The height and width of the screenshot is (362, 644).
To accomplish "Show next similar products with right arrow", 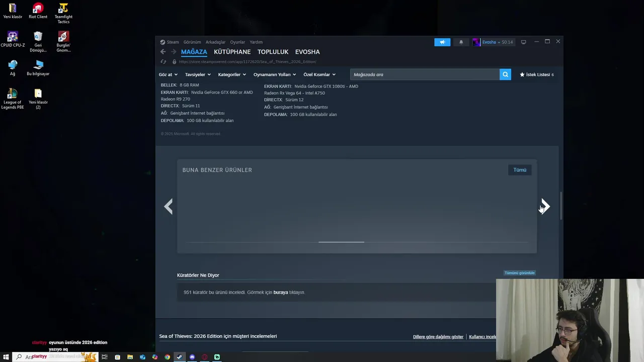I will click(545, 206).
